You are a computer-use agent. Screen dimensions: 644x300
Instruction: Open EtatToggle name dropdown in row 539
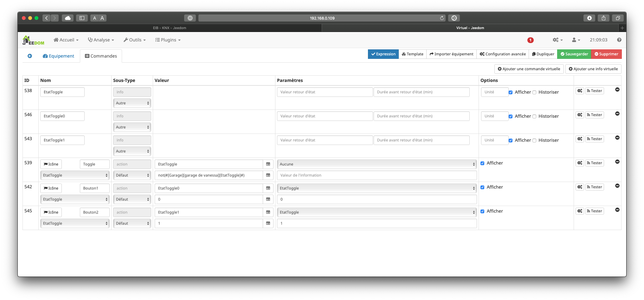(75, 175)
